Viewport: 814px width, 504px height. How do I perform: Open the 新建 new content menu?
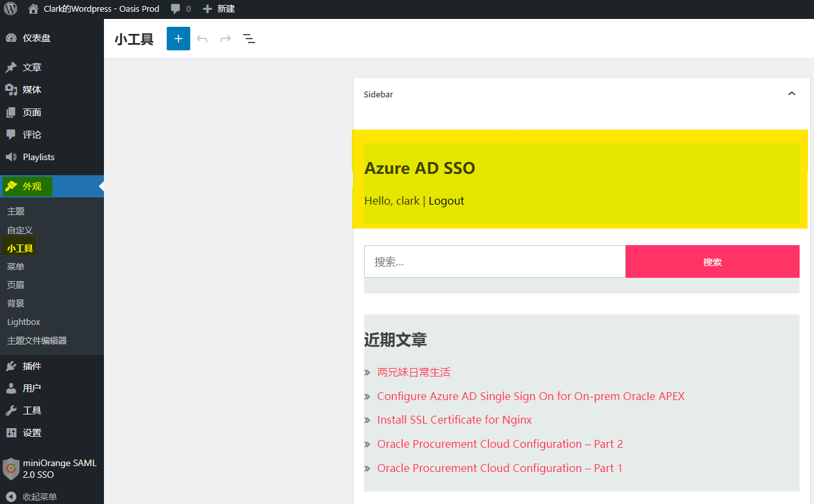[219, 9]
